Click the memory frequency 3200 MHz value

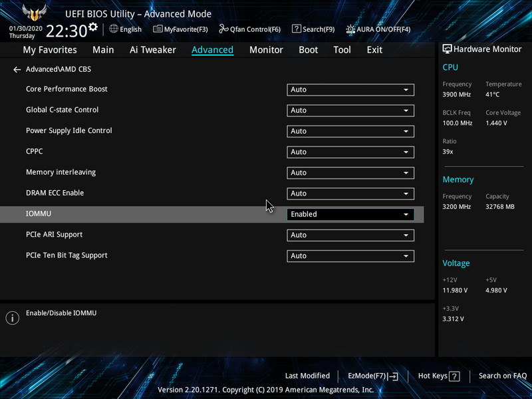456,207
